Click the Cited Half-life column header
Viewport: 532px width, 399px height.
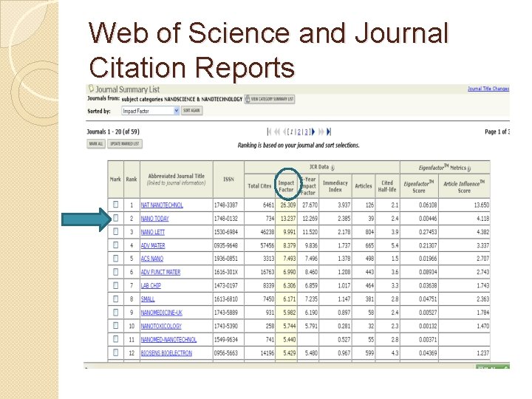coord(387,186)
